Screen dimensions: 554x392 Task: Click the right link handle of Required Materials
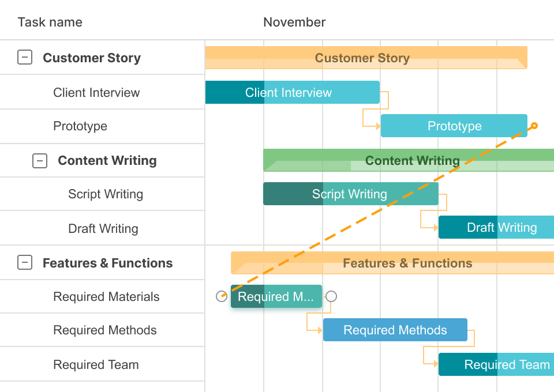[x=331, y=296]
